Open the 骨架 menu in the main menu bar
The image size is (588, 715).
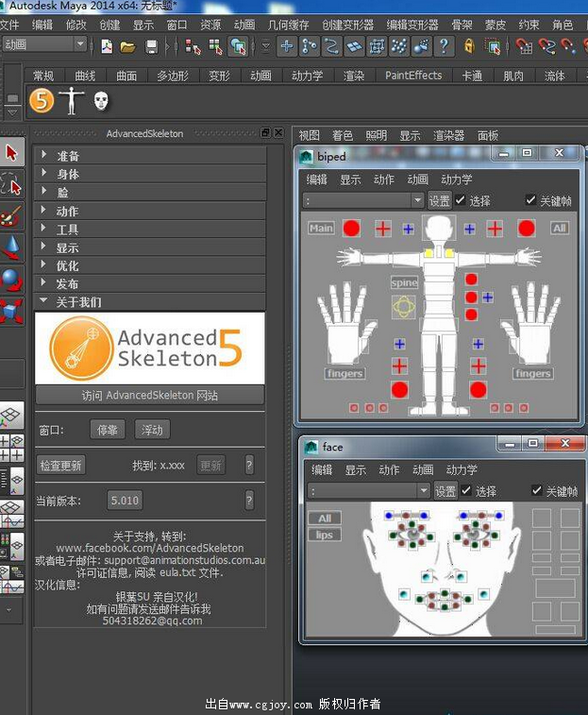point(462,25)
